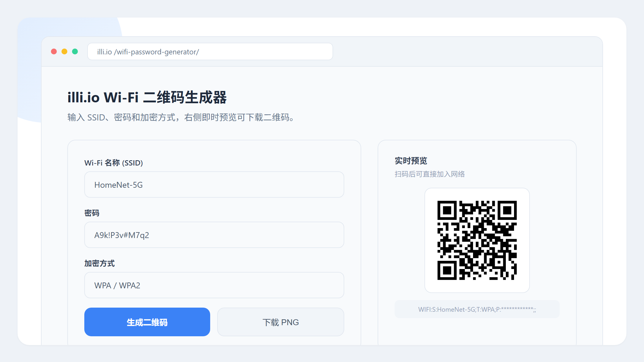The image size is (644, 362).
Task: Open the WPA / WPA2 encryption dropdown
Action: click(214, 285)
